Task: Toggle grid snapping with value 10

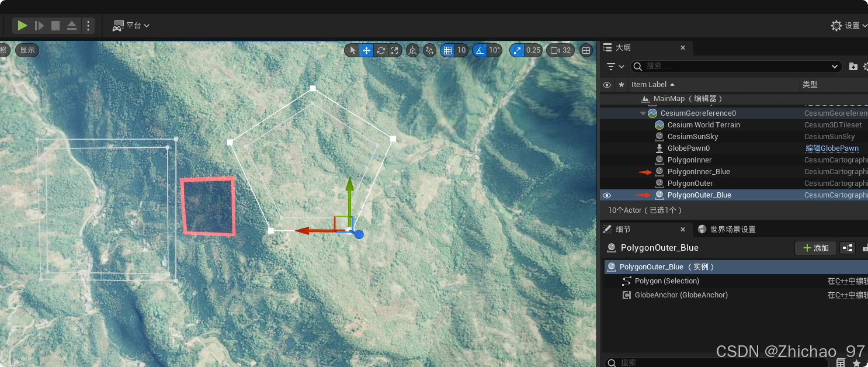Action: pyautogui.click(x=447, y=50)
